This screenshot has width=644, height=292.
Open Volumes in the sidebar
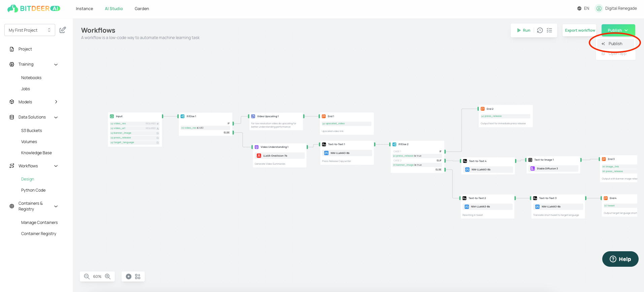point(29,141)
